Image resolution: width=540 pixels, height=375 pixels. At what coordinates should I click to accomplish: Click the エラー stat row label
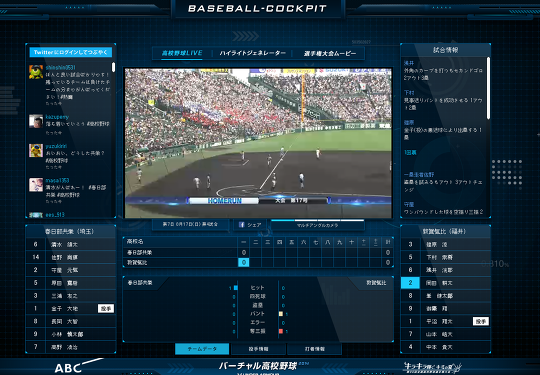click(x=257, y=322)
